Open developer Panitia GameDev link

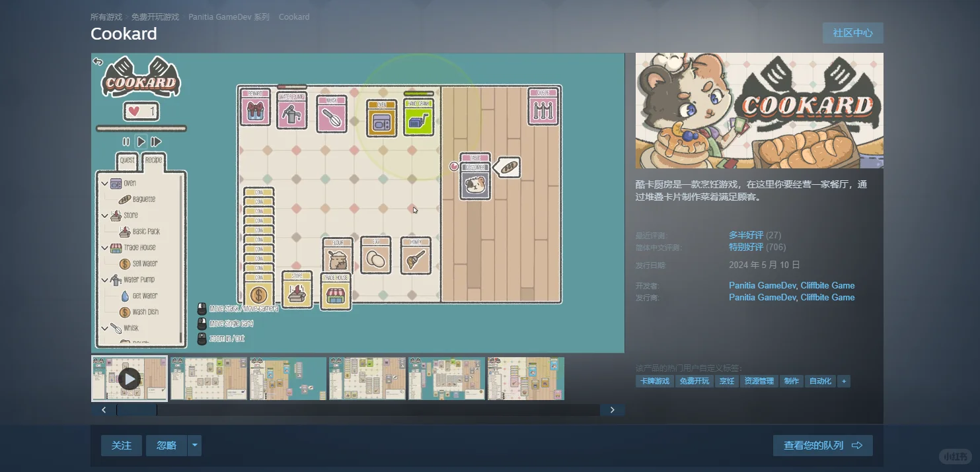pyautogui.click(x=762, y=285)
